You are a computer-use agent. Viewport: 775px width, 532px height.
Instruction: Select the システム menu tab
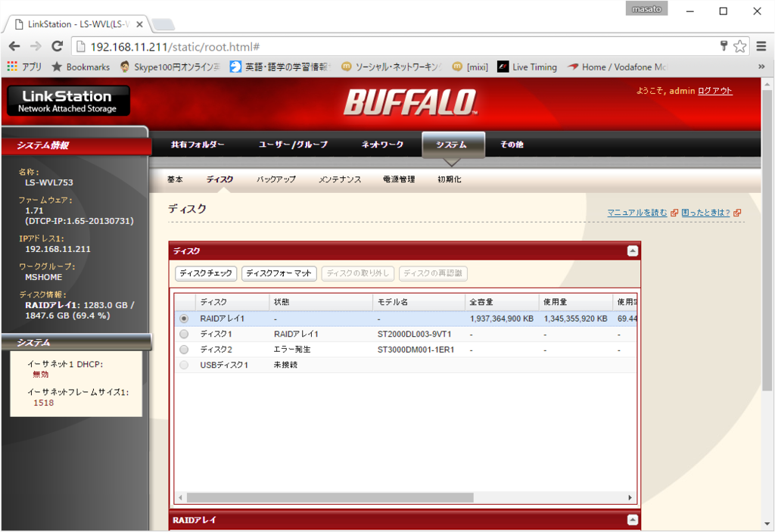[x=453, y=145]
